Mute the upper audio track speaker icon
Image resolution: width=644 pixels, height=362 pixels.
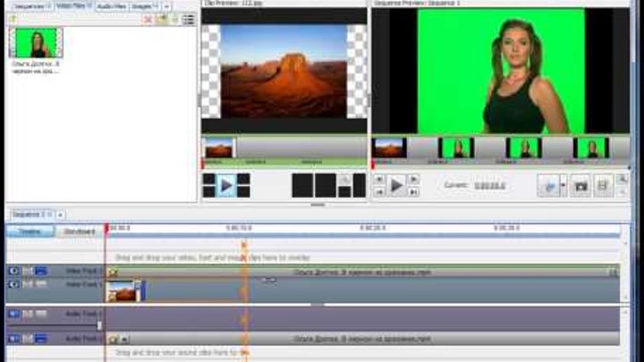(13, 314)
